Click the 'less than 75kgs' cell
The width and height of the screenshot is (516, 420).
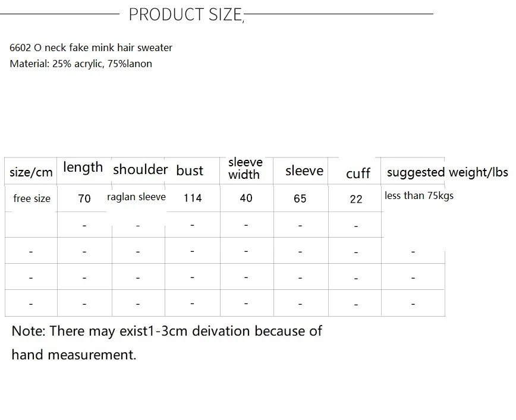click(419, 195)
